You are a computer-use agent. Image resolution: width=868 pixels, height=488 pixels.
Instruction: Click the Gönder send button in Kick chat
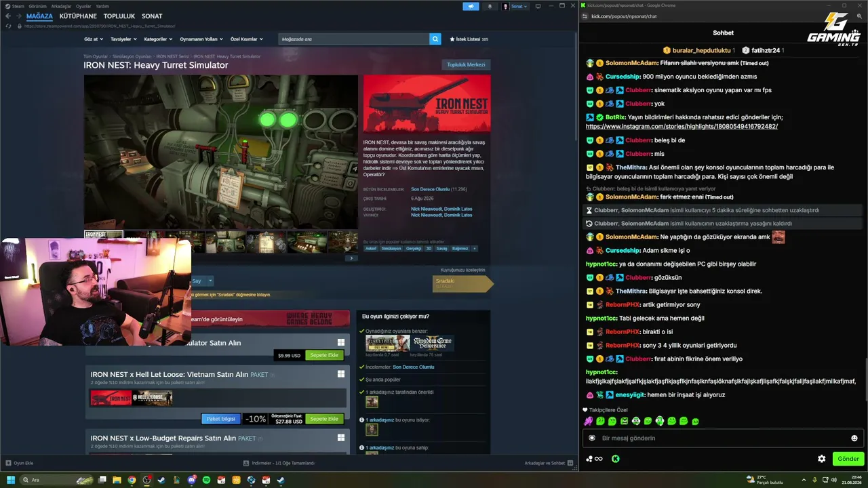pos(848,459)
